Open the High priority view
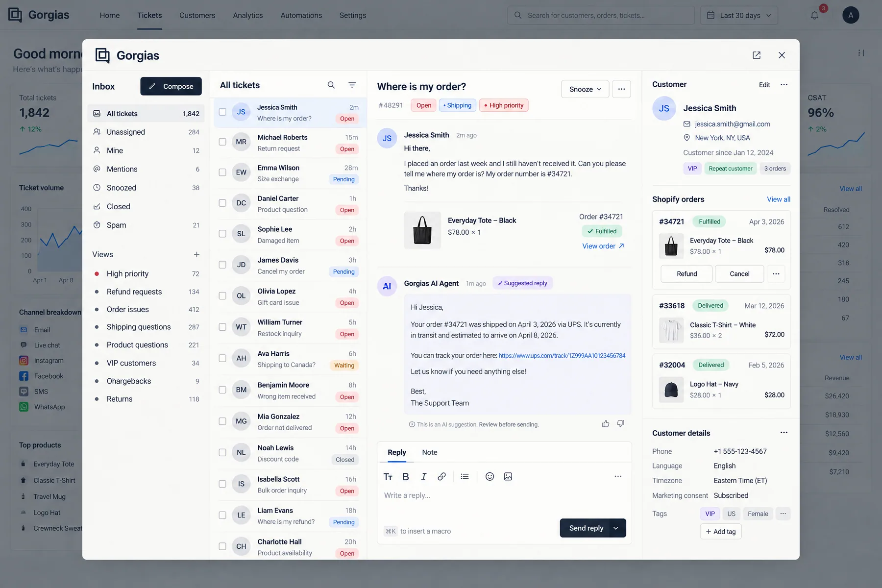This screenshot has width=882, height=588. pos(146,274)
